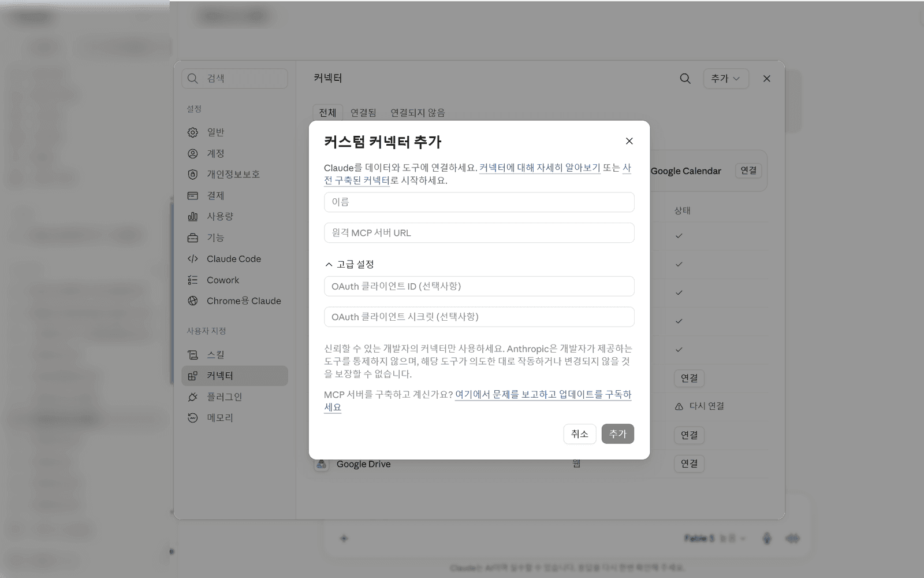Click 연결 button in Google Drive row
924x578 pixels.
(x=689, y=464)
